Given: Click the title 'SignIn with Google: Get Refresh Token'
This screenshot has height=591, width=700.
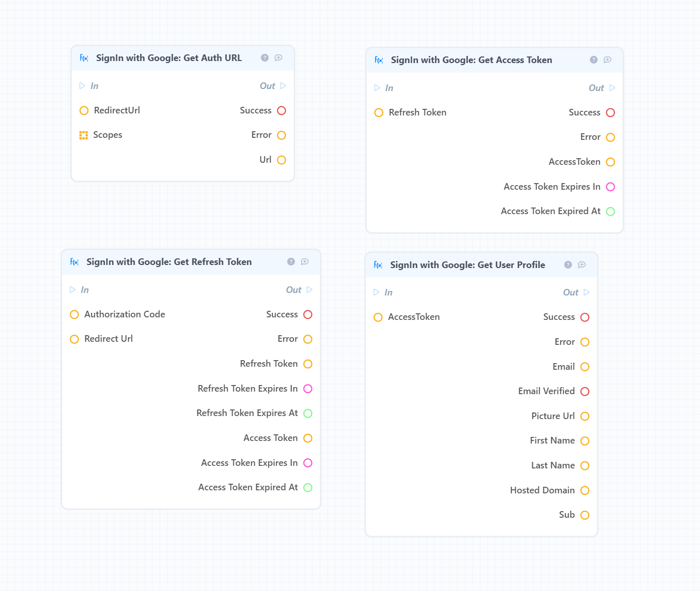Looking at the screenshot, I should pyautogui.click(x=169, y=262).
